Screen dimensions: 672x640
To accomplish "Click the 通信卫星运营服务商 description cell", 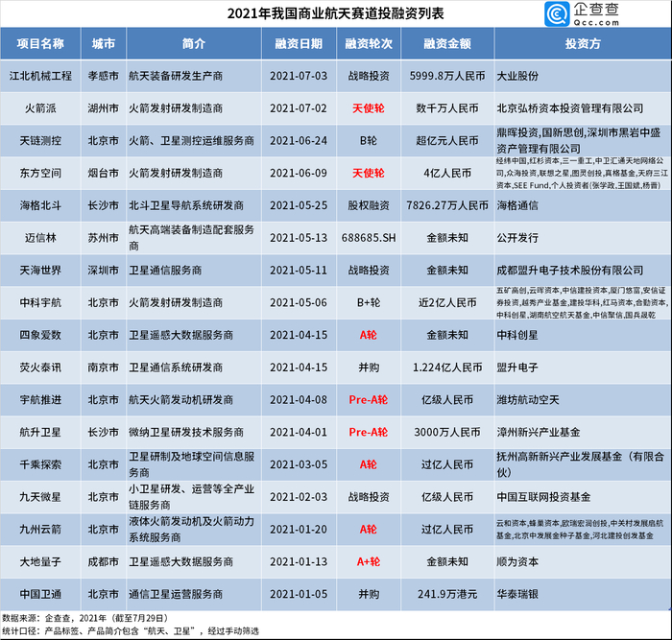I will pos(194,594).
